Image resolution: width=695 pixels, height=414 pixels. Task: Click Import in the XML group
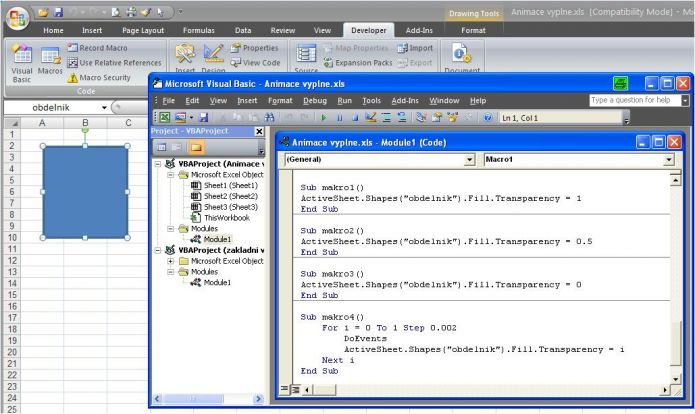(x=415, y=48)
